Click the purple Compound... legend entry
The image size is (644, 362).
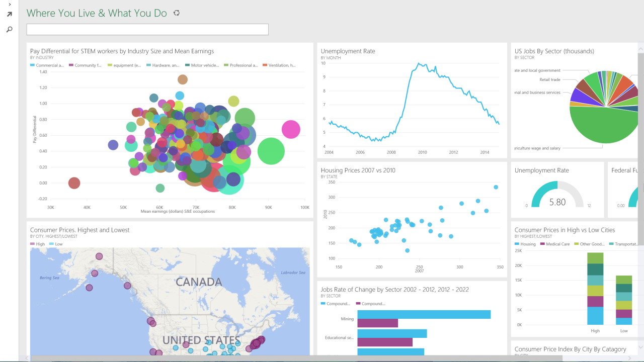(x=370, y=303)
